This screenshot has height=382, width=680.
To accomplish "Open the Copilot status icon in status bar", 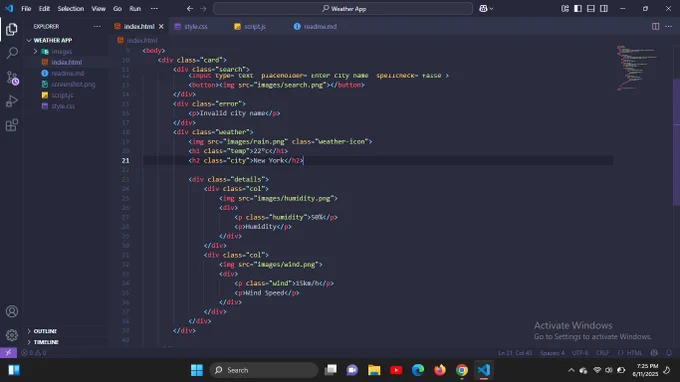I will coord(654,353).
